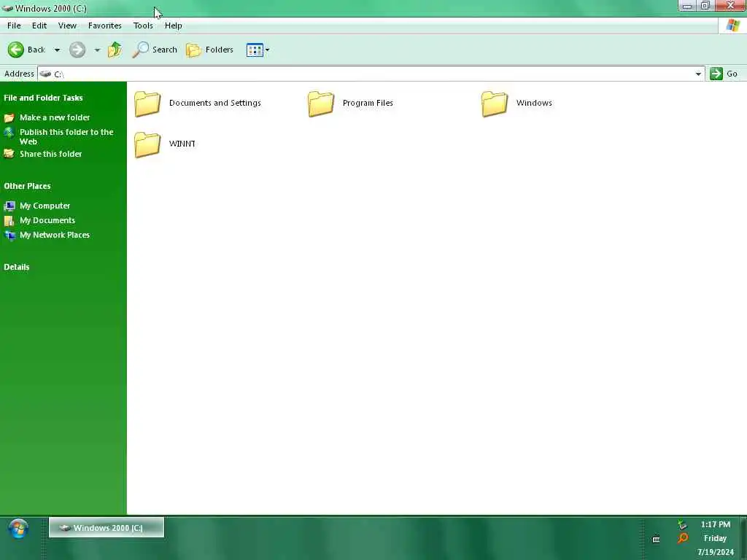
Task: Click the Forward arrow button
Action: pos(77,50)
